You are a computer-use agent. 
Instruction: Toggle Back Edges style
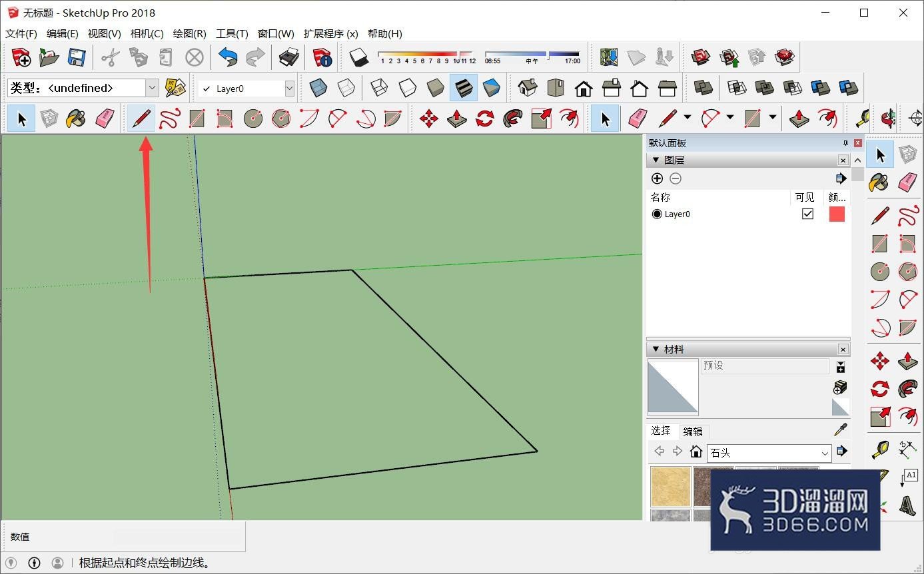point(346,88)
